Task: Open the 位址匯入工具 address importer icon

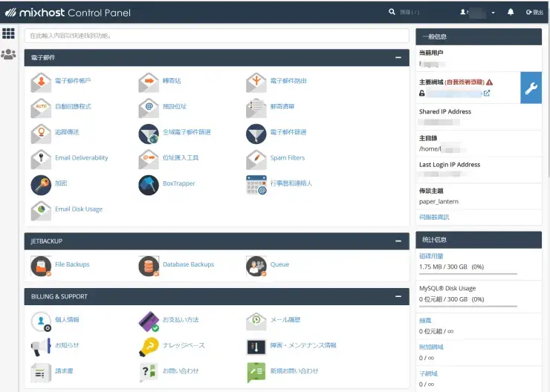Action: click(149, 159)
